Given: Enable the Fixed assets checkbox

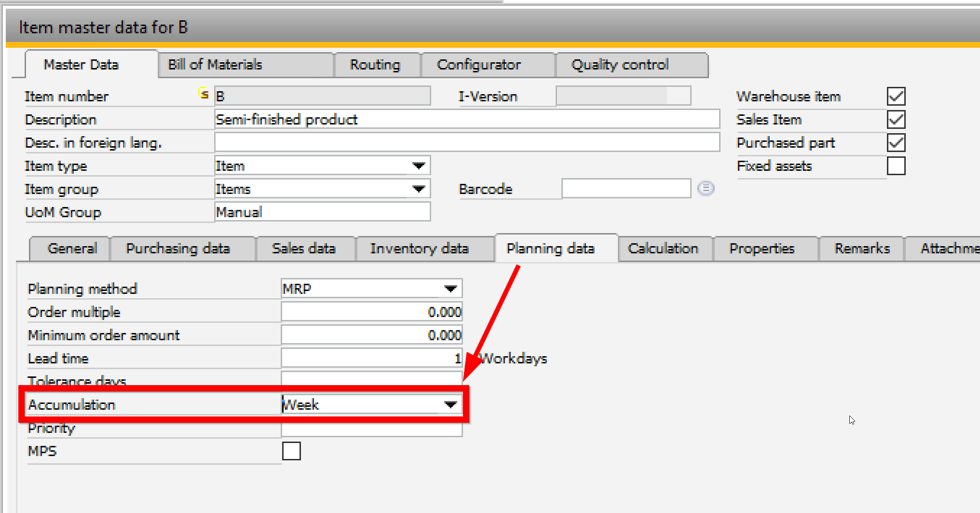Looking at the screenshot, I should tap(896, 166).
